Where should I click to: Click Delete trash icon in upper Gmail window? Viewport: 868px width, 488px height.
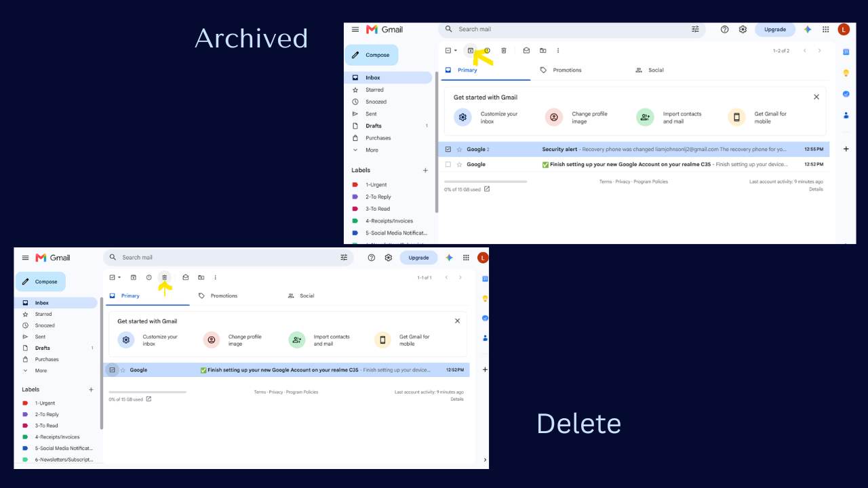(x=504, y=51)
